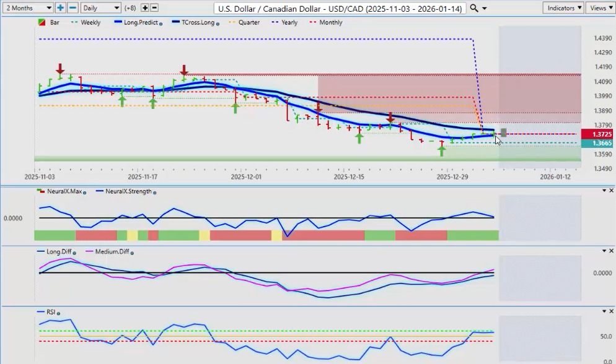Open the Long.Diff panel options arrow
This screenshot has height=364, width=616.
(x=604, y=251)
